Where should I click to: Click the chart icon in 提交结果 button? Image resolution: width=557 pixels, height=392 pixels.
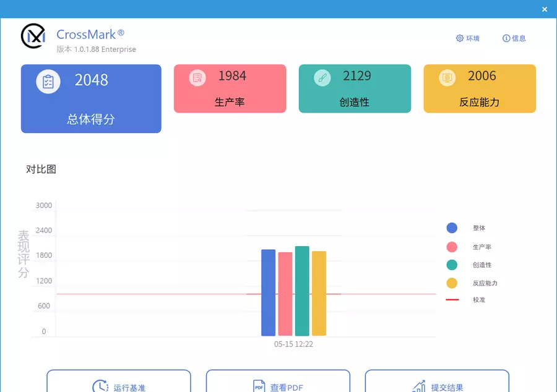click(x=419, y=386)
